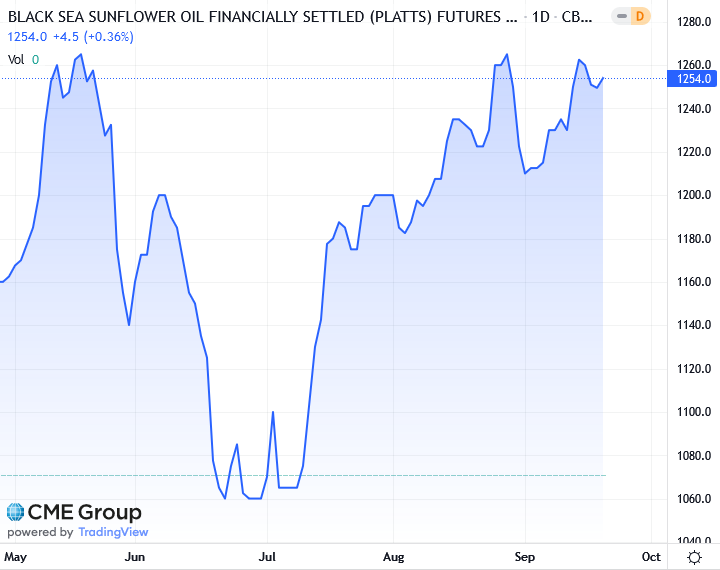Click the 1280.0 price scale label

(693, 22)
